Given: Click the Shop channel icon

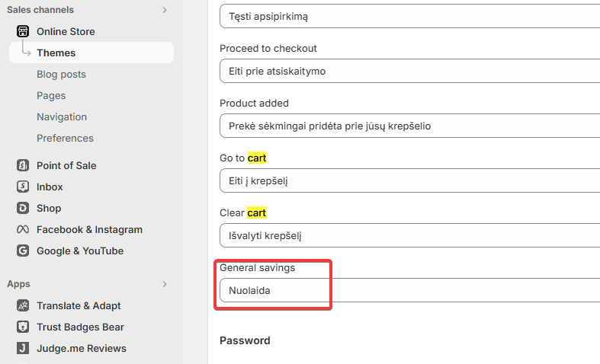Looking at the screenshot, I should pyautogui.click(x=22, y=208).
